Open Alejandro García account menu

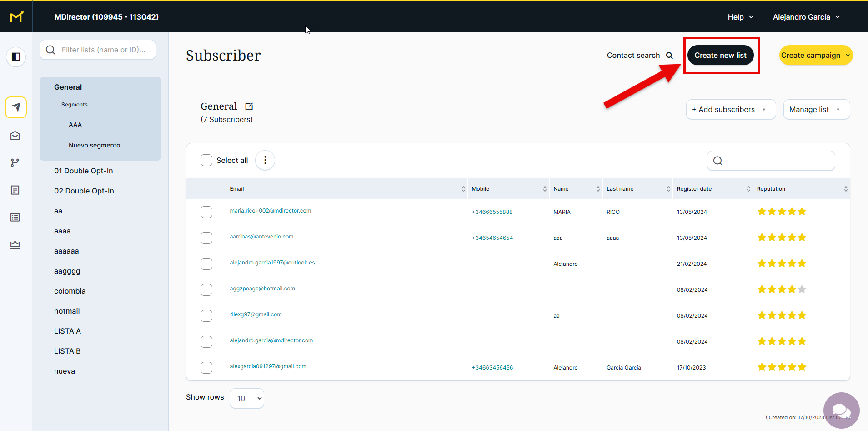(x=806, y=17)
